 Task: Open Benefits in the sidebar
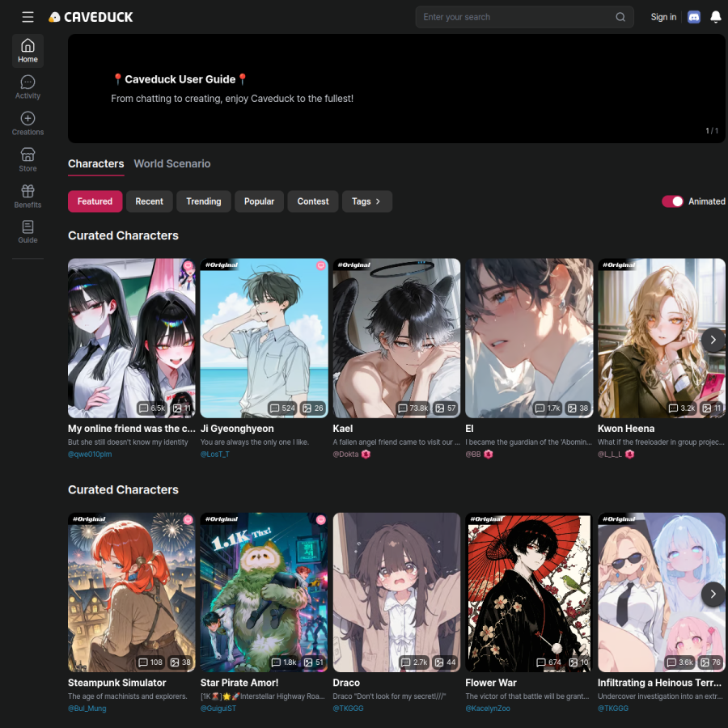click(28, 196)
